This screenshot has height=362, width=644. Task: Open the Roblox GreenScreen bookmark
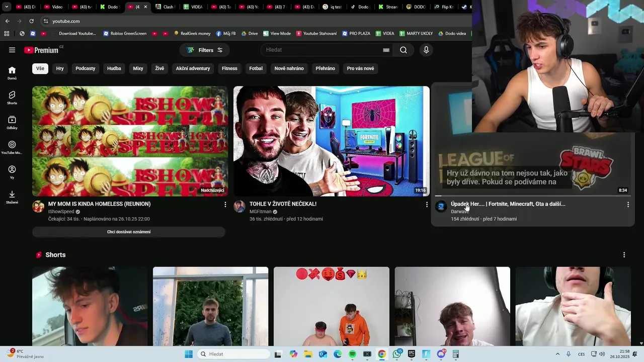coord(125,34)
